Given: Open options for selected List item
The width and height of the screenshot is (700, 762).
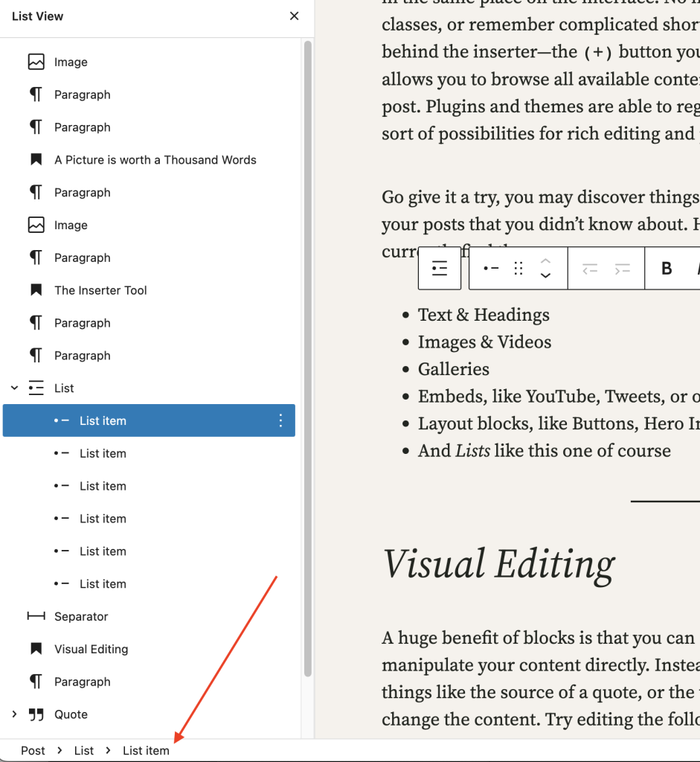Looking at the screenshot, I should point(280,420).
